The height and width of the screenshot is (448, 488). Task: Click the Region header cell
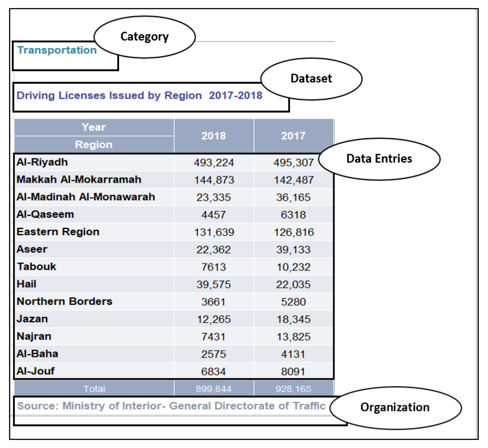point(94,145)
